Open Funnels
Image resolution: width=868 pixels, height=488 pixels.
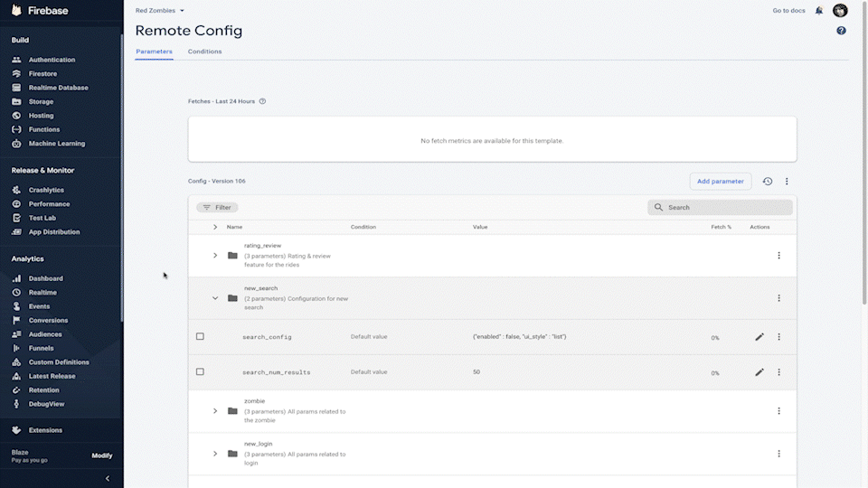click(41, 348)
